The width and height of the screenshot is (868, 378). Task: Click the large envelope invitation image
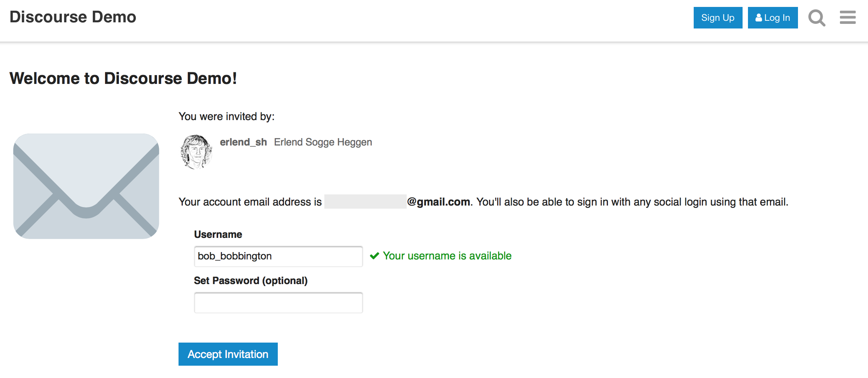[86, 186]
